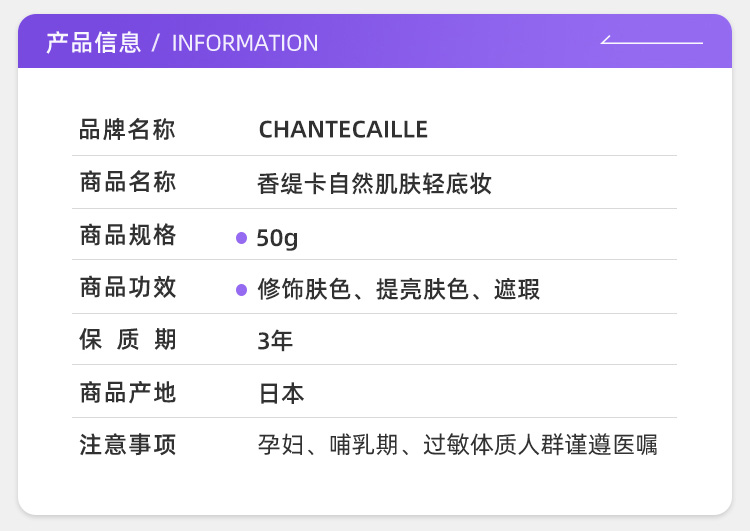Click the 商品功效 row label
This screenshot has height=531, width=750.
(128, 288)
